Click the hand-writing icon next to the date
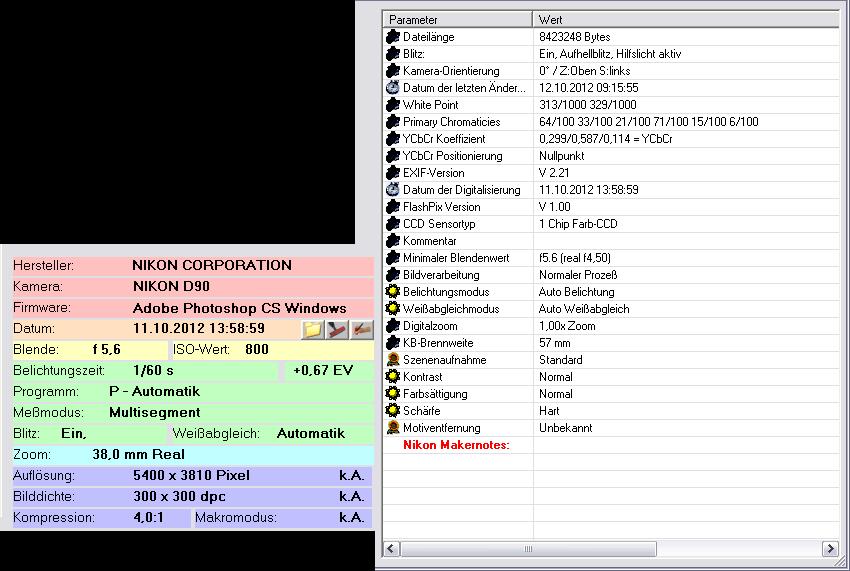This screenshot has width=850, height=571. click(361, 329)
